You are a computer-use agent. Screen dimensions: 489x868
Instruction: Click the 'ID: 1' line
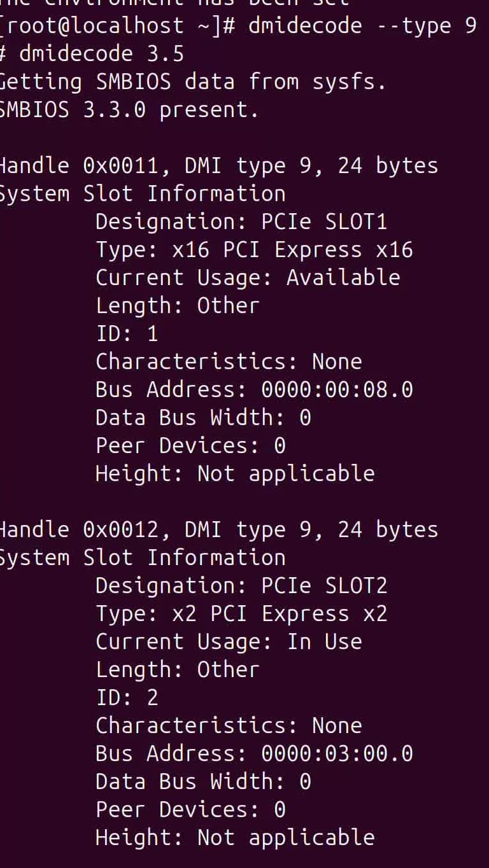(127, 333)
